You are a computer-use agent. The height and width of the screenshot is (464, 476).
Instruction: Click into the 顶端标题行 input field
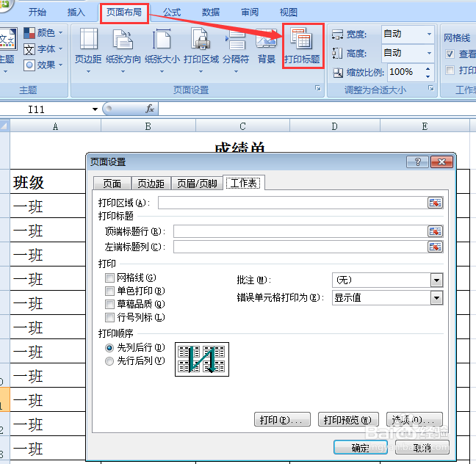tap(300, 231)
